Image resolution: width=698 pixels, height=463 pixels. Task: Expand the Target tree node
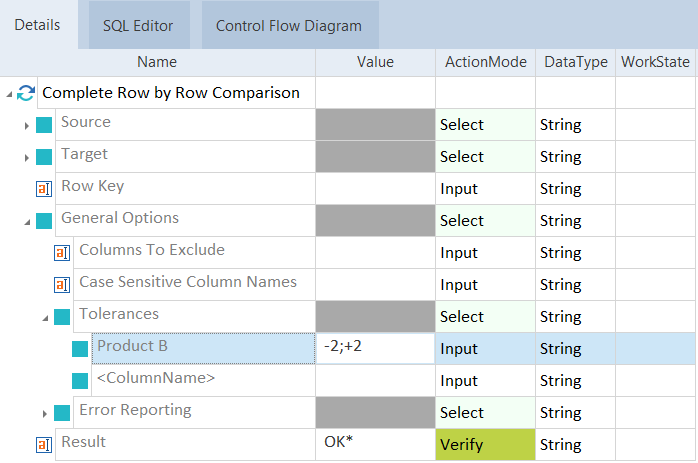point(27,158)
